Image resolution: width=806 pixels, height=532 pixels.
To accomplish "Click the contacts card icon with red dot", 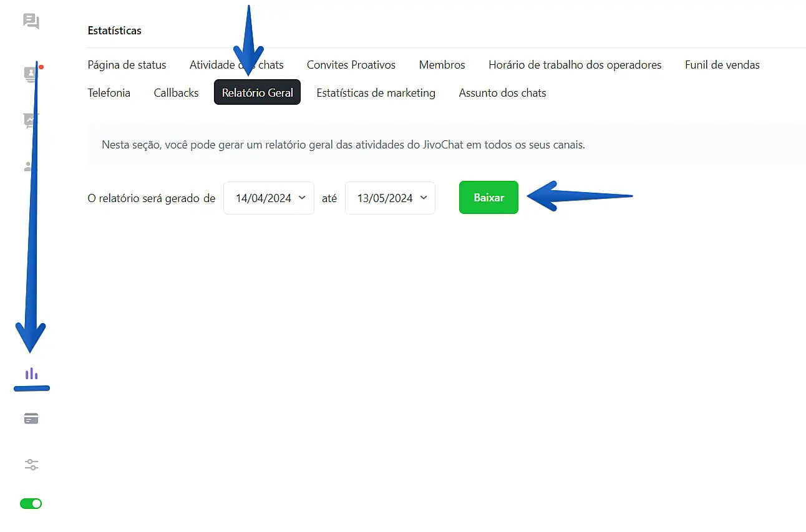I will 30,75.
